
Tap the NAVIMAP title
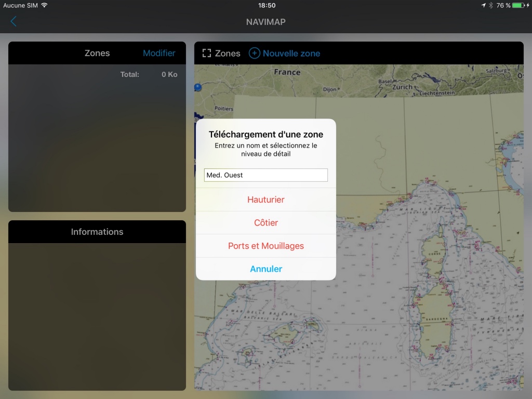click(x=266, y=22)
